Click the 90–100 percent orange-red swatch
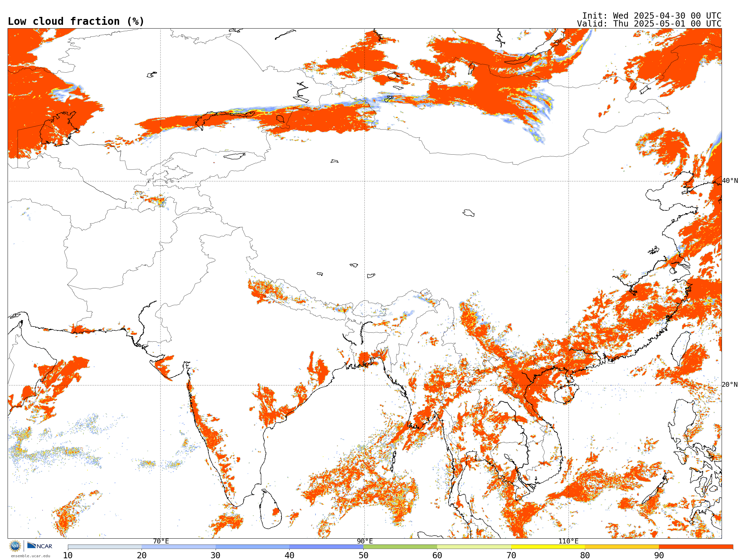Screen dimensions: 744x560 (696, 547)
